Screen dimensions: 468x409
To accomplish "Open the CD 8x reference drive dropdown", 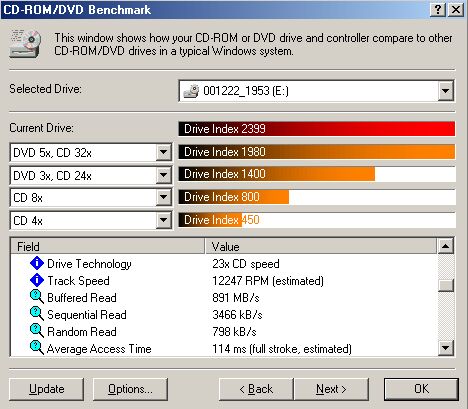I will [x=163, y=198].
